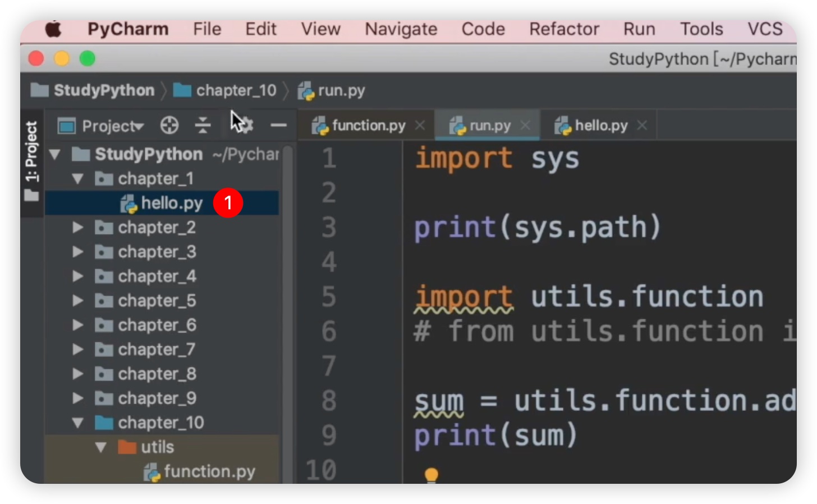This screenshot has height=504, width=817.
Task: Open the Tools menu
Action: pyautogui.click(x=701, y=29)
